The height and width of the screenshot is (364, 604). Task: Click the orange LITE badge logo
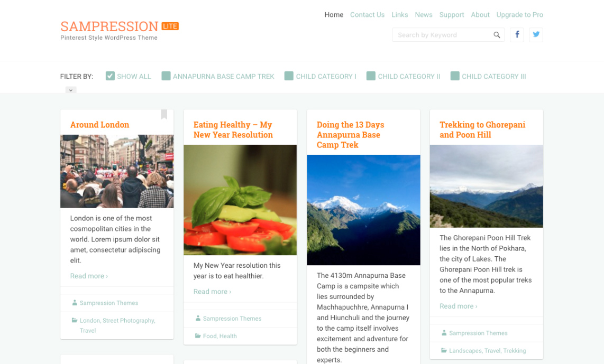170,26
